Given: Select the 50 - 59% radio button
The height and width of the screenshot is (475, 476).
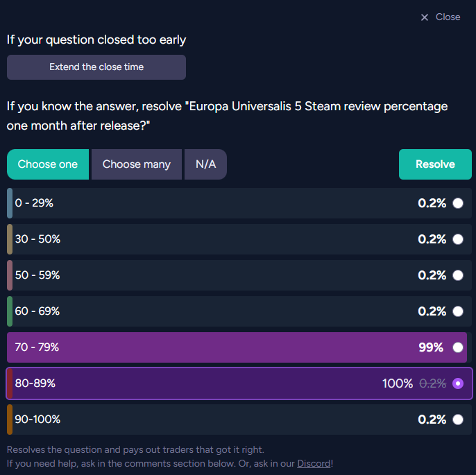Looking at the screenshot, I should [x=458, y=275].
